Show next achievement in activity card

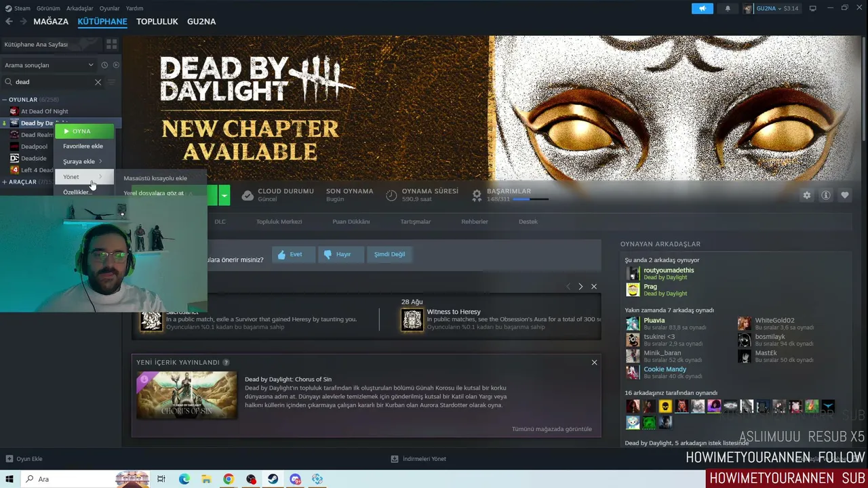(x=580, y=287)
